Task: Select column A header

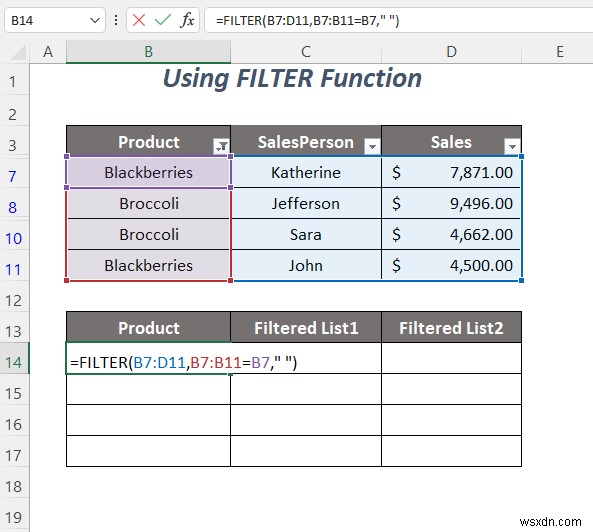Action: 48,52
